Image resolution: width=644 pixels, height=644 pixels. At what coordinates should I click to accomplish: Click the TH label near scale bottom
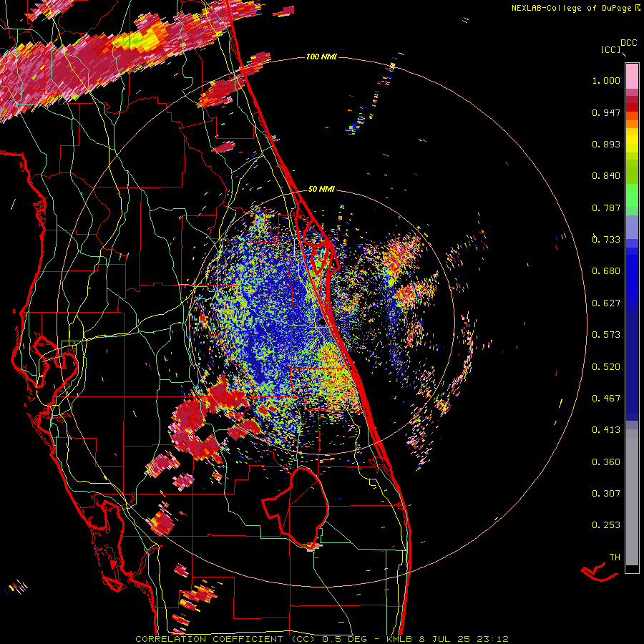click(615, 557)
